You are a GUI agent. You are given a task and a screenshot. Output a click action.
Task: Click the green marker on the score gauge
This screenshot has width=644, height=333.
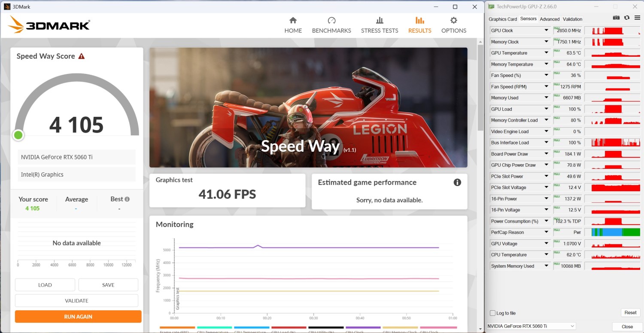(18, 135)
